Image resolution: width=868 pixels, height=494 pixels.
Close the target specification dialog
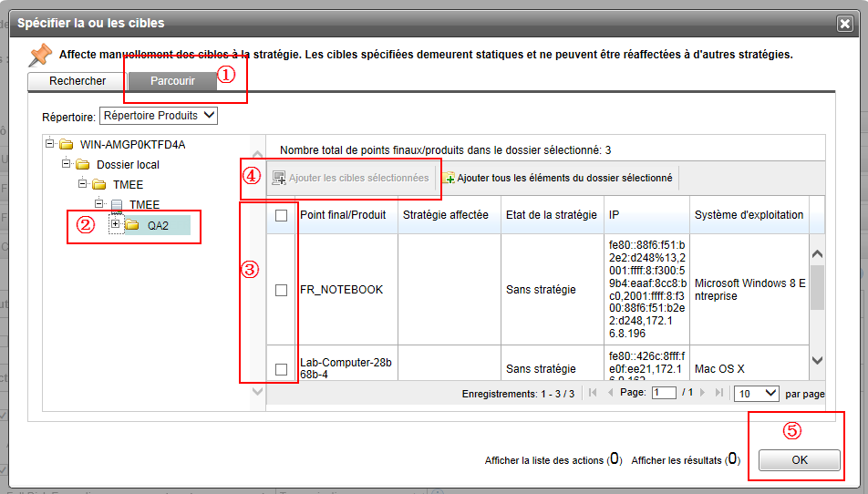[844, 23]
